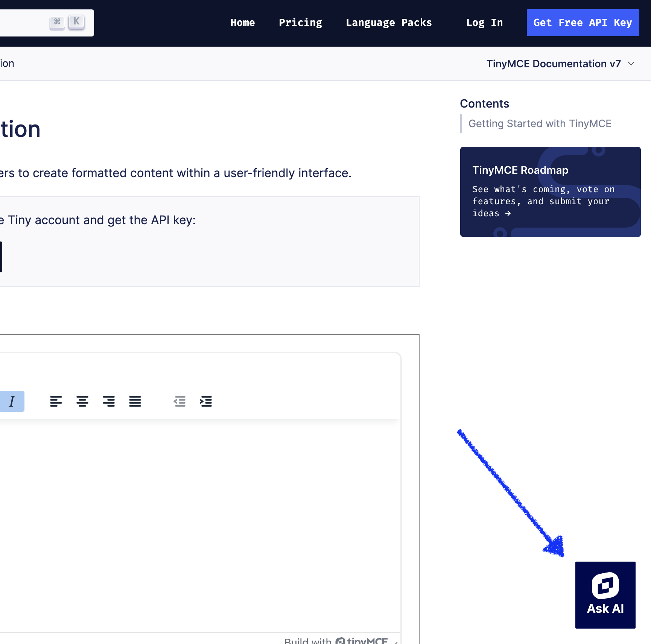Screen dimensions: 651x644
Task: Toggle the Italic formatting button
Action: [x=12, y=401]
